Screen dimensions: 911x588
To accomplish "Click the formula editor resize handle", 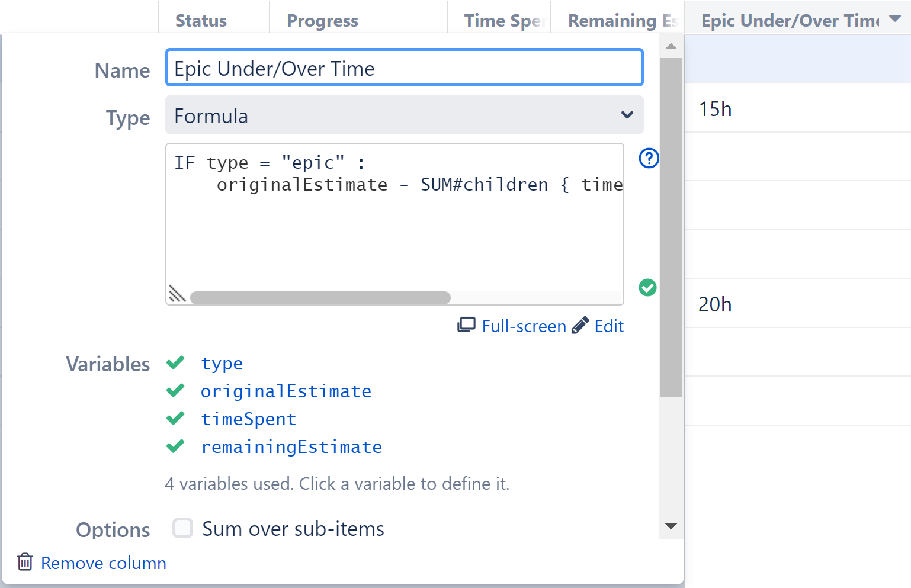I will coord(177,294).
